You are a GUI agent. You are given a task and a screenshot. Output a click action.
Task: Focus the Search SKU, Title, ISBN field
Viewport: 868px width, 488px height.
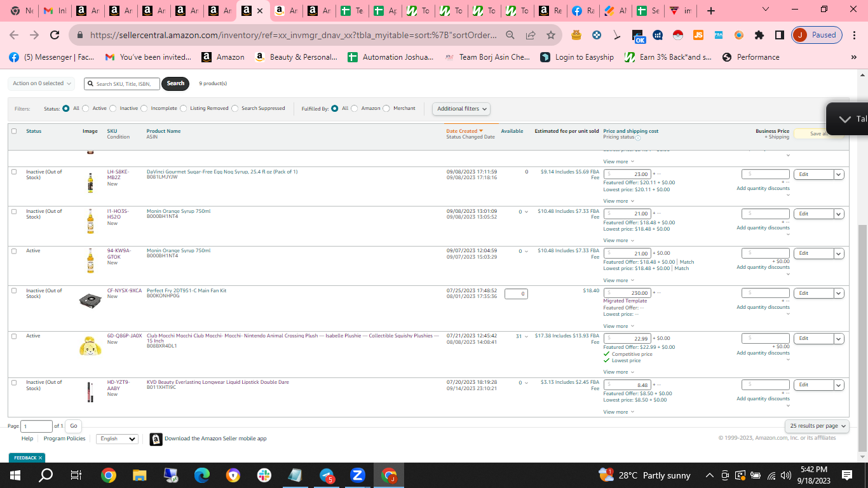(122, 83)
